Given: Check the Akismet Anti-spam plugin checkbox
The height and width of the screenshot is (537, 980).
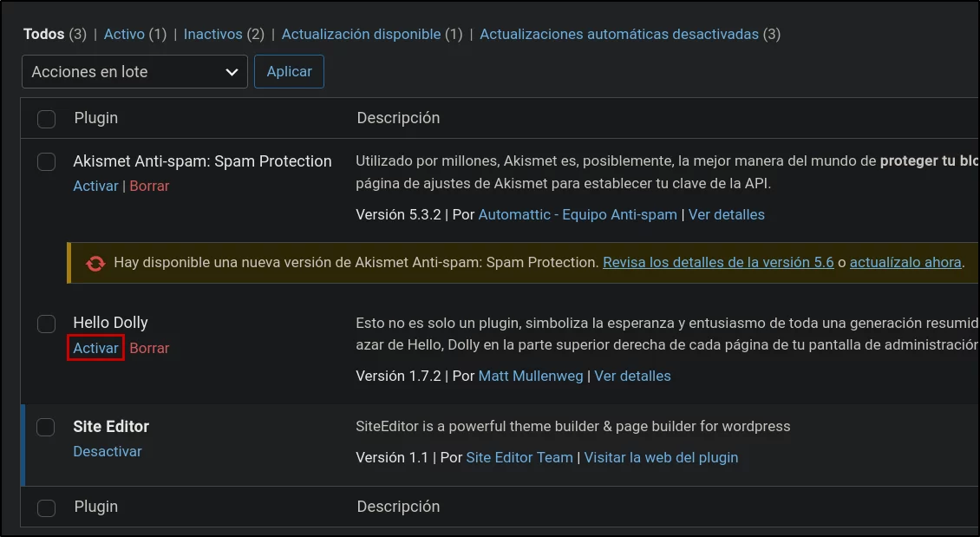Looking at the screenshot, I should click(x=46, y=161).
